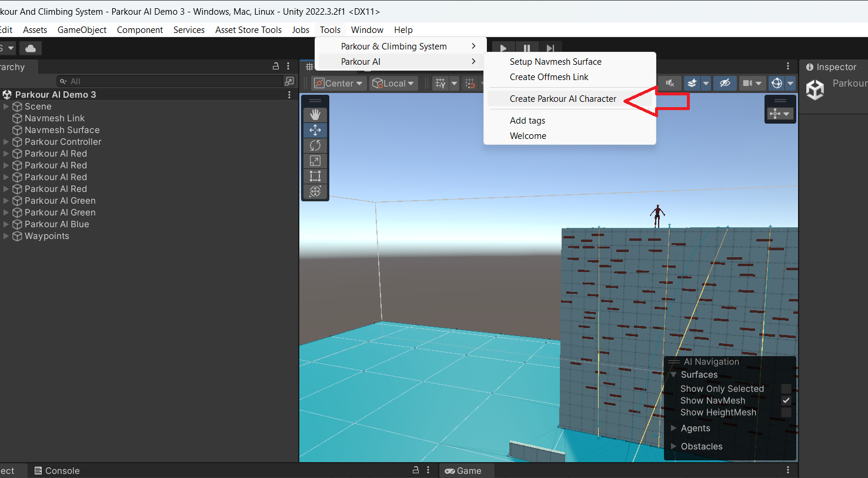The width and height of the screenshot is (868, 478).
Task: Select the combined Transform tool
Action: coord(315,191)
